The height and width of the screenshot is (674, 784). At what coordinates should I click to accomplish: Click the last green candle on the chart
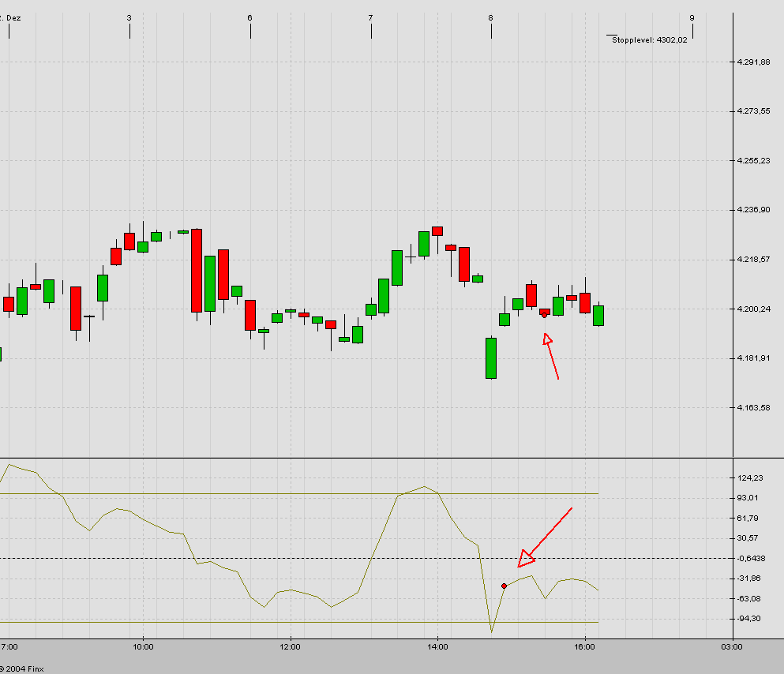coord(598,315)
